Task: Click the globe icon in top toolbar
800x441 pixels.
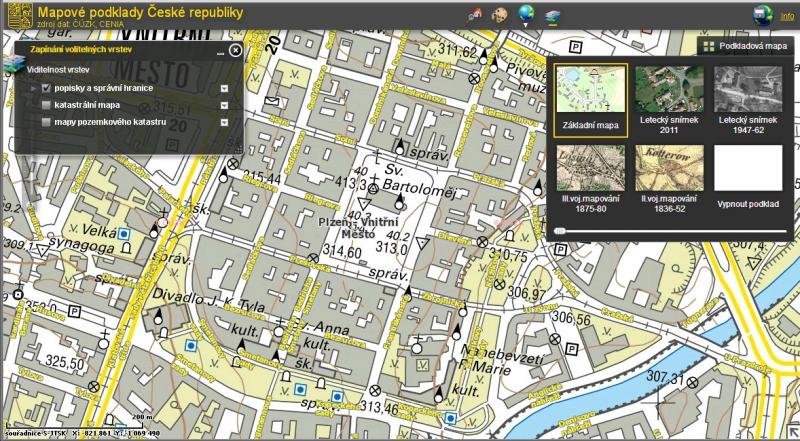Action: pyautogui.click(x=525, y=14)
